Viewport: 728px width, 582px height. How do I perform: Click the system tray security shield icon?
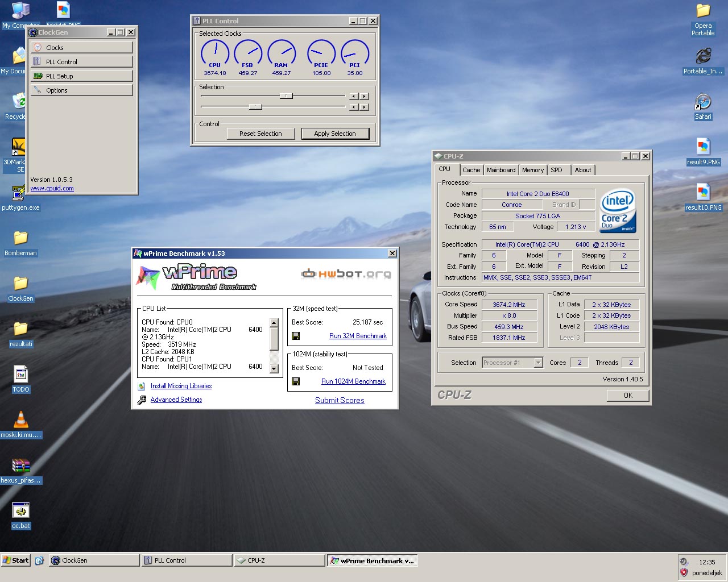[684, 572]
